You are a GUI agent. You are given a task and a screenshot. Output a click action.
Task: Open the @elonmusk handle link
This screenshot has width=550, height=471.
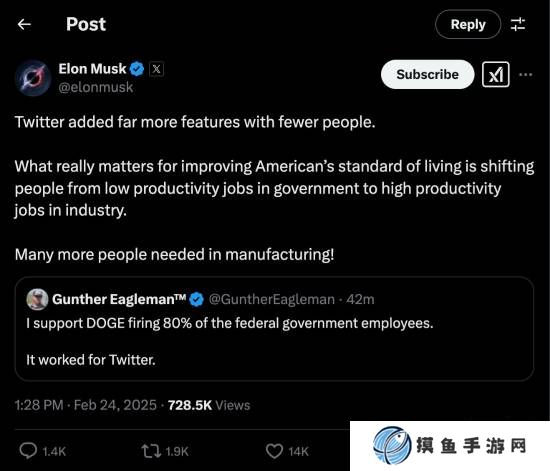96,87
